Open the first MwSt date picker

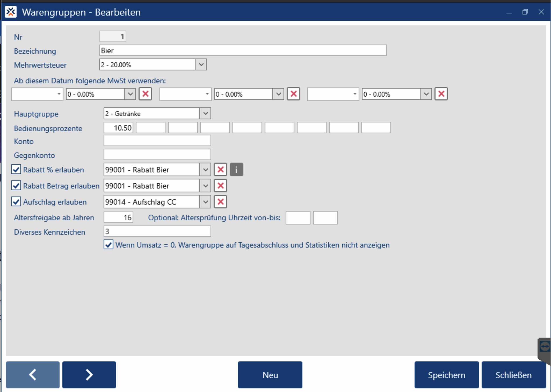(59, 94)
